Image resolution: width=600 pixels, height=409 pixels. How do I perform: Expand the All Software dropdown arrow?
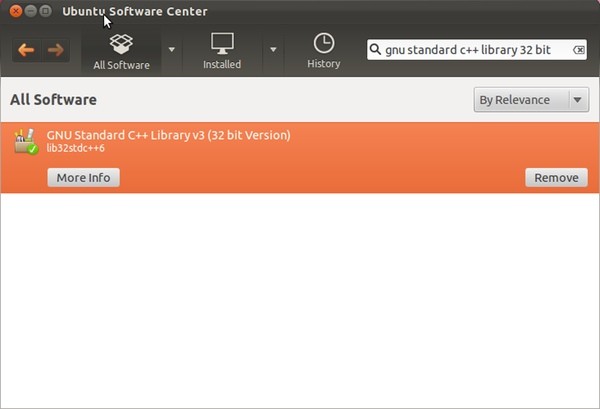[172, 49]
